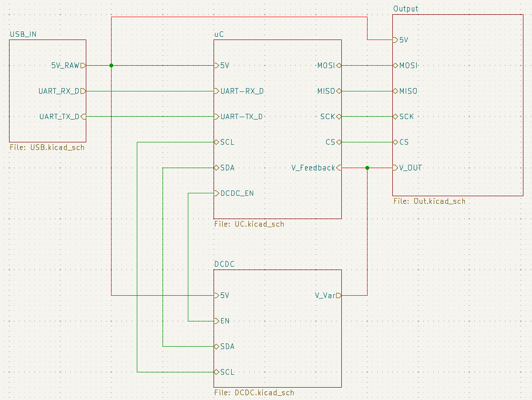532x400 pixels.
Task: Click the File: DCDC.kicad_sch filename text
Action: [x=255, y=392]
